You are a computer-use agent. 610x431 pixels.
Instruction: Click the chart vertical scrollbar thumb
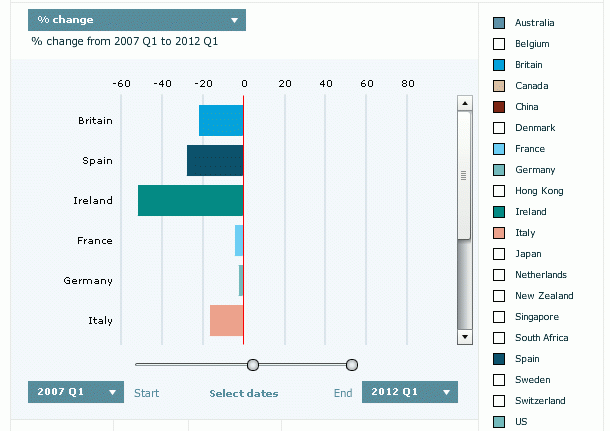pyautogui.click(x=464, y=175)
